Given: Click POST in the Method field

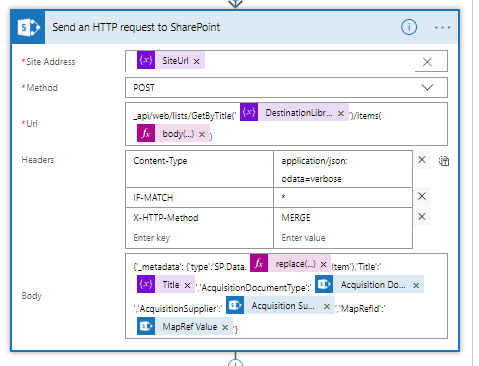Looking at the screenshot, I should [144, 88].
